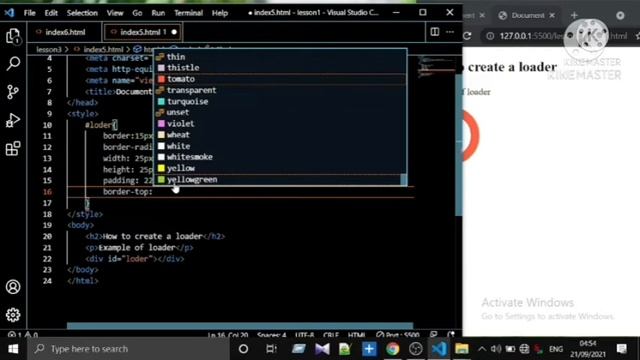Click the index5.html breadcrumb segment
Image resolution: width=640 pixels, height=360 pixels.
pyautogui.click(x=103, y=49)
